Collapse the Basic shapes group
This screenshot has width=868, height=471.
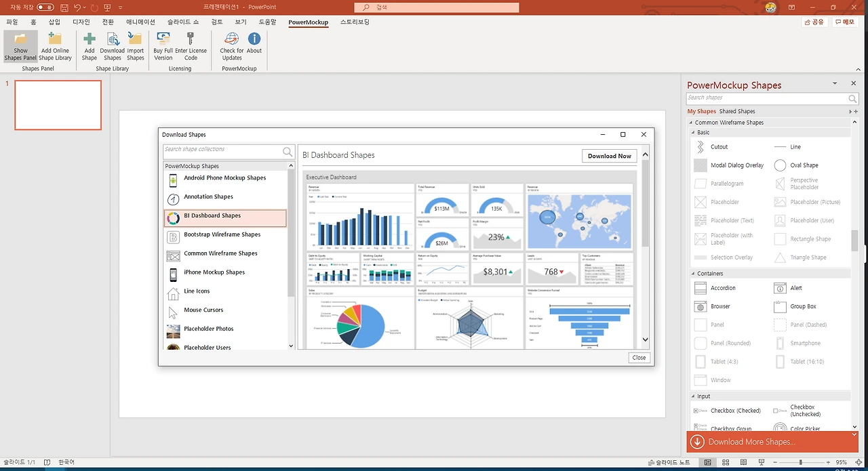click(x=693, y=133)
